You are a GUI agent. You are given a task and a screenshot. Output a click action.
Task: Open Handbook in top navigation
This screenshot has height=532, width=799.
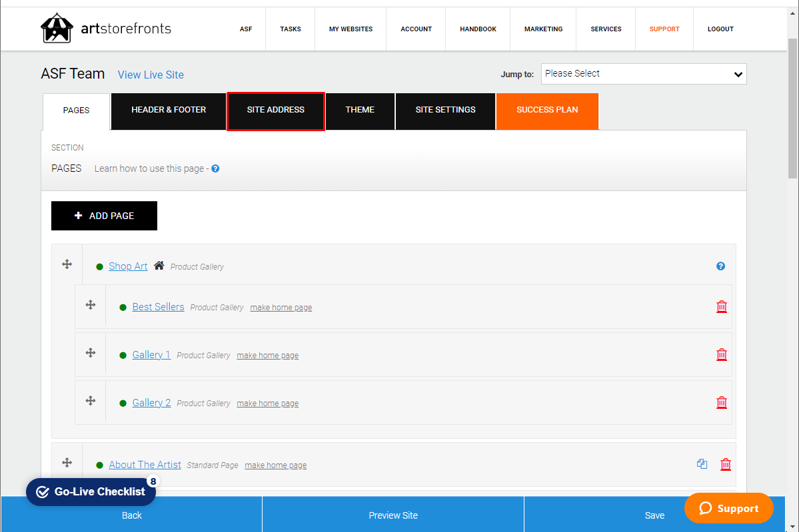[x=478, y=29]
